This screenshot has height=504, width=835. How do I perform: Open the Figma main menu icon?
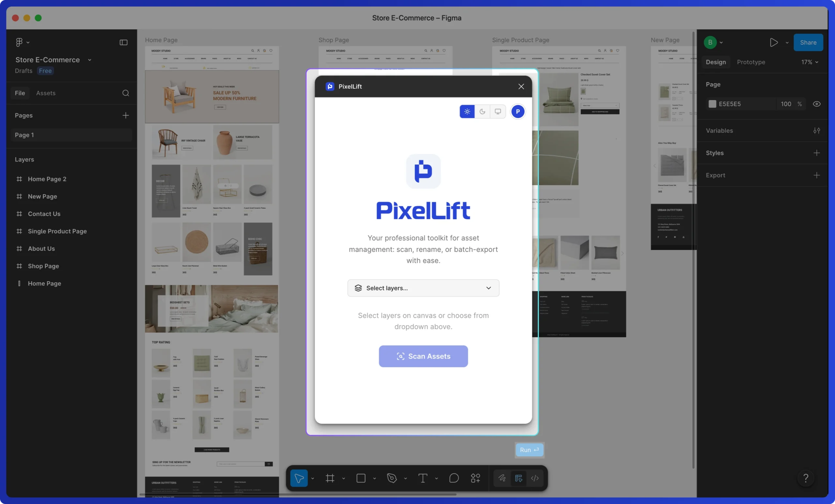click(19, 42)
